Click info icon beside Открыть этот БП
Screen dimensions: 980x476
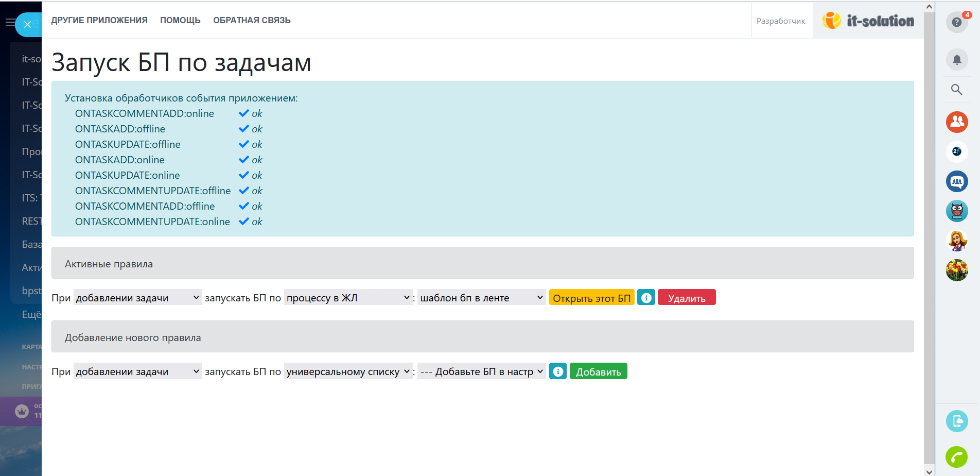tap(646, 297)
